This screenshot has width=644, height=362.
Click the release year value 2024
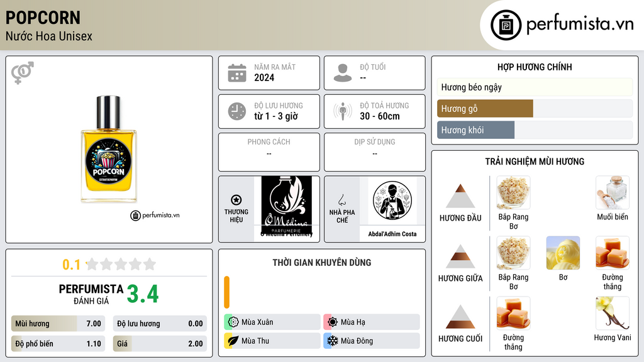click(264, 77)
